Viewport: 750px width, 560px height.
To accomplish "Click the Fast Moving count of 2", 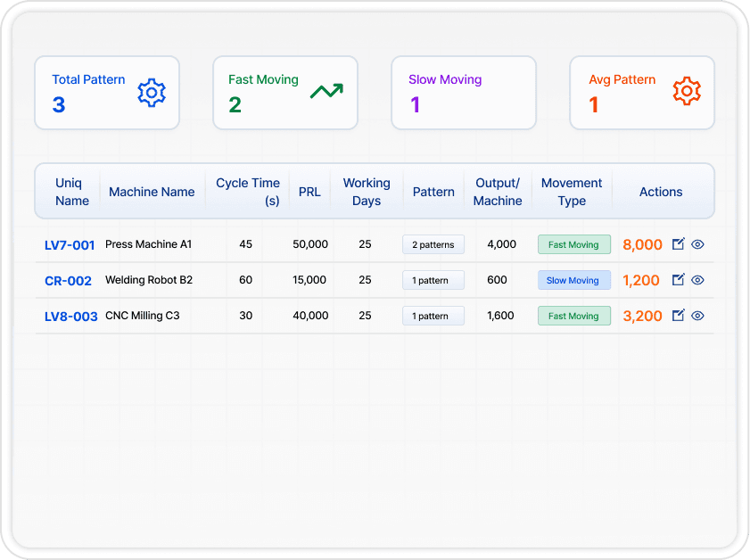I will point(235,104).
